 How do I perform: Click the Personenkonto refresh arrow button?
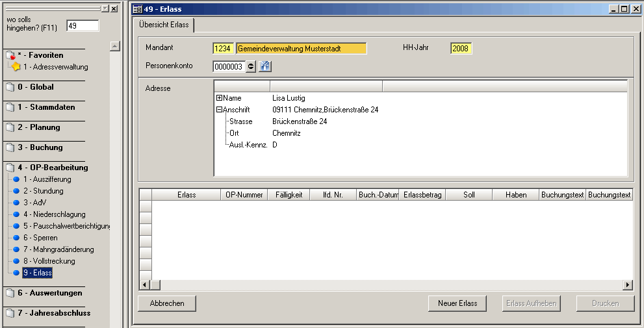coord(251,66)
